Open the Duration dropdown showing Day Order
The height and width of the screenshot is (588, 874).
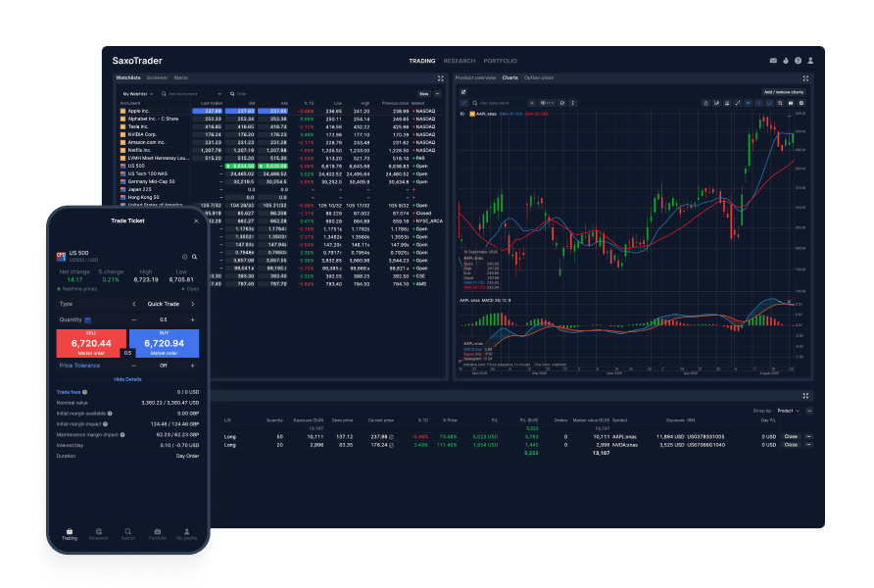187,456
